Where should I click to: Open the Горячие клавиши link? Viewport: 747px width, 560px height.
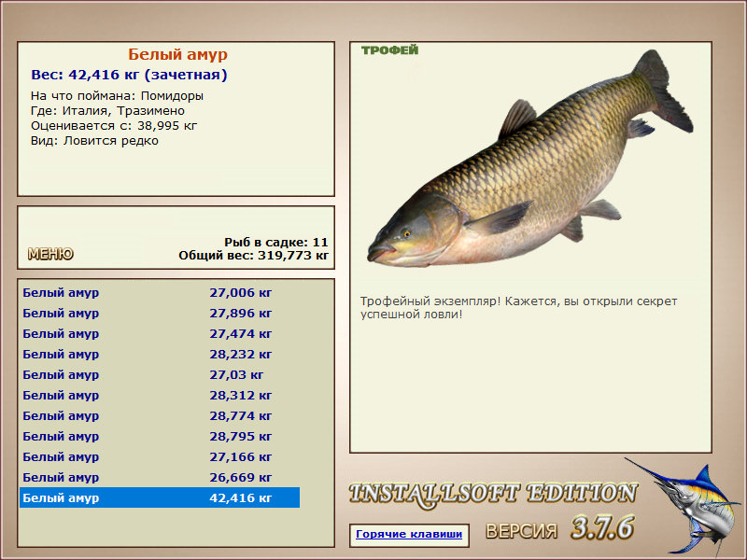point(409,534)
